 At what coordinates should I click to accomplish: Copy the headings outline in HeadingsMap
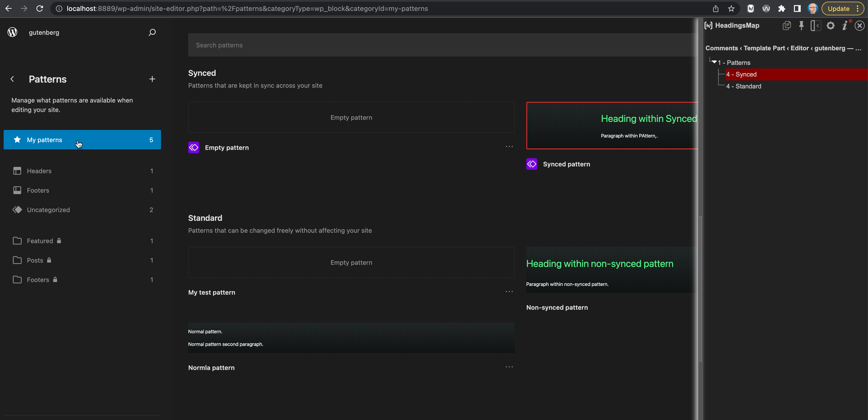click(787, 26)
